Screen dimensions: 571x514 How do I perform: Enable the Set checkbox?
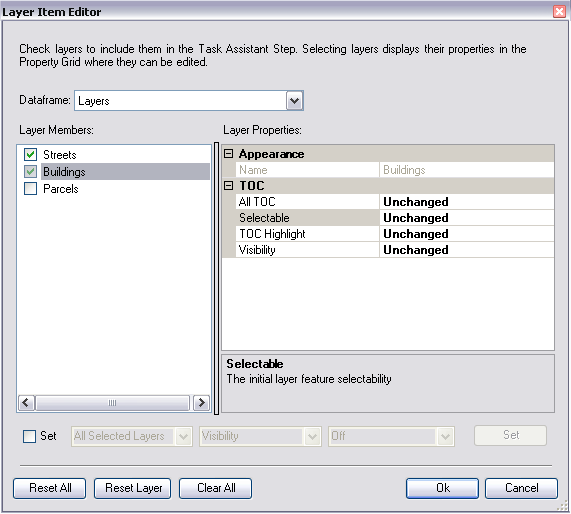29,436
